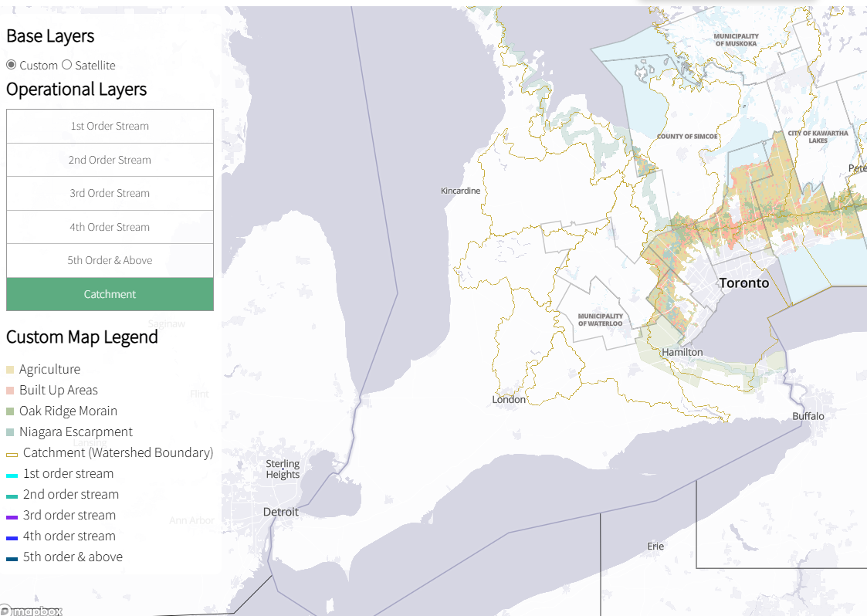
Task: Click the Municipality of Muskoka label
Action: point(736,40)
